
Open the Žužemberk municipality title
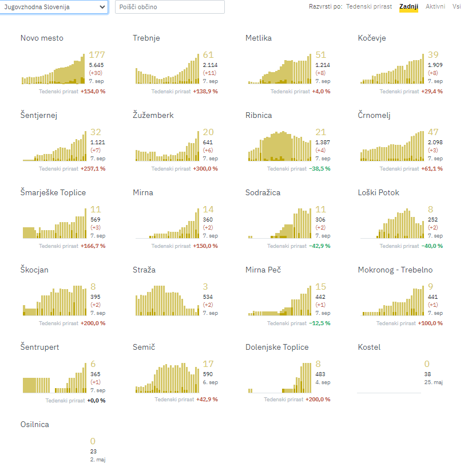153,115
